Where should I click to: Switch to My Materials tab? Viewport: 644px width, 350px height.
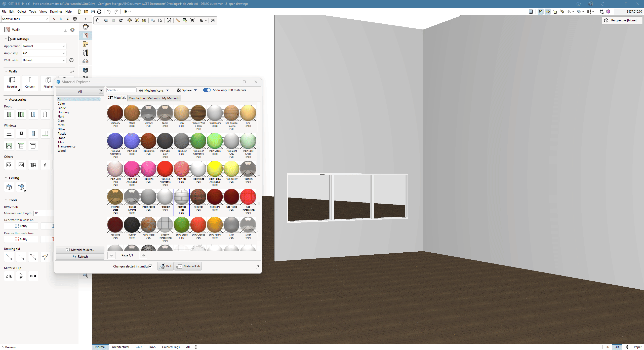[x=171, y=98]
